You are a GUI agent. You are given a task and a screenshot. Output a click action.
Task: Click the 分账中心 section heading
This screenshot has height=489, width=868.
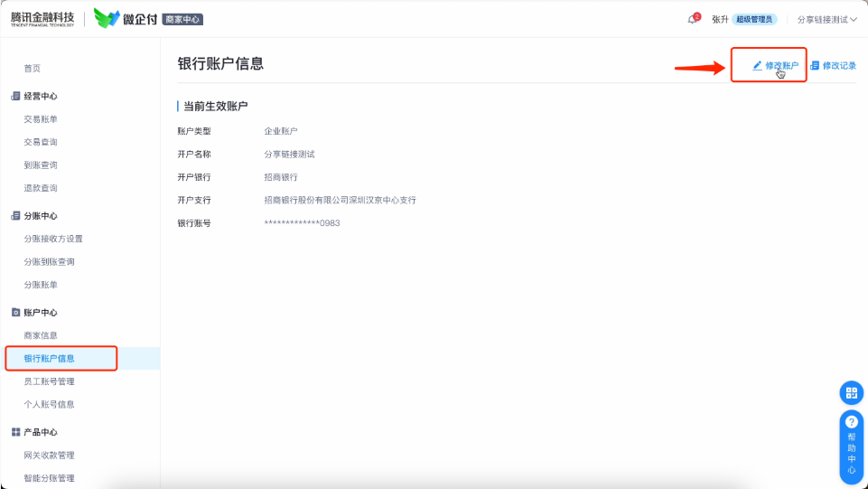pos(41,216)
